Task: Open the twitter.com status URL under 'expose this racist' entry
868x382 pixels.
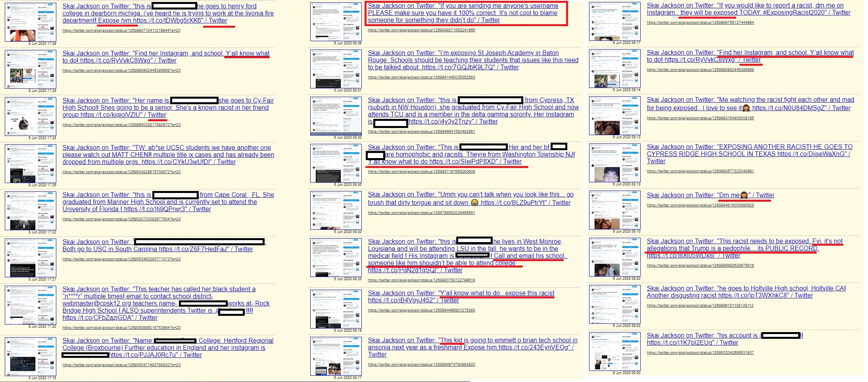Action: click(421, 310)
